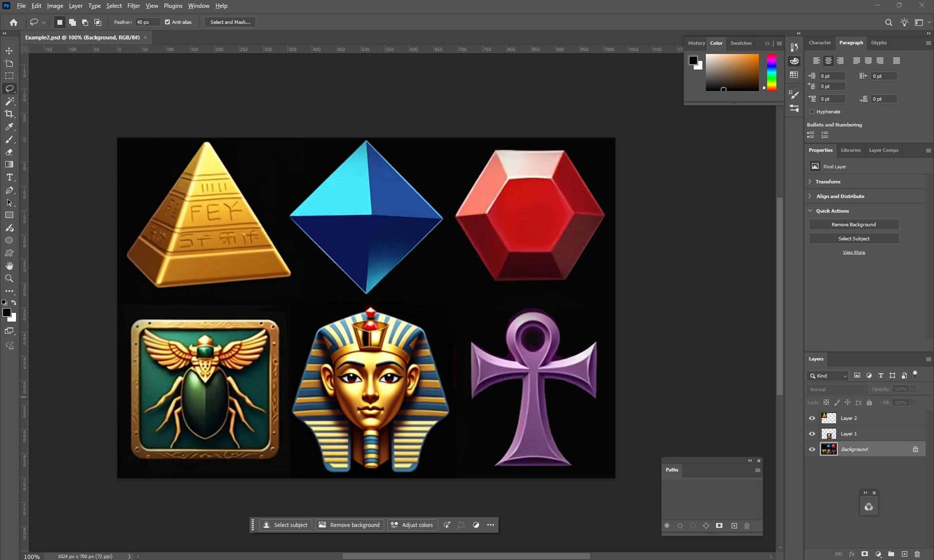934x560 pixels.
Task: Click the View More link
Action: coord(854,252)
